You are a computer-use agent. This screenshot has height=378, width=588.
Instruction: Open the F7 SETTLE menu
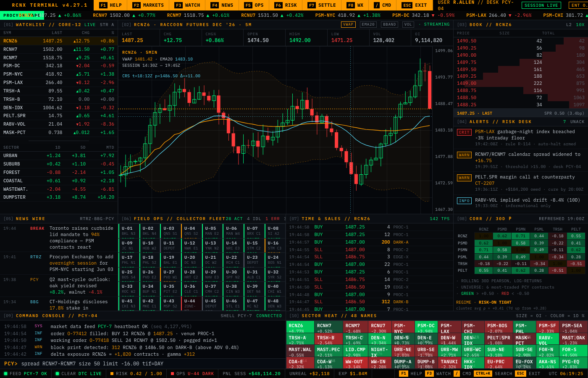pyautogui.click(x=322, y=5)
